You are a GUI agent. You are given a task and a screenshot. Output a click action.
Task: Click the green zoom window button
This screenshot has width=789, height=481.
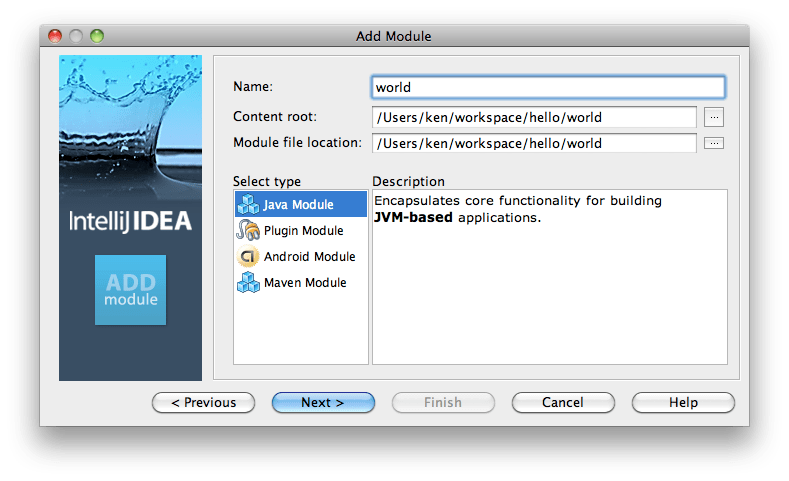[x=97, y=36]
